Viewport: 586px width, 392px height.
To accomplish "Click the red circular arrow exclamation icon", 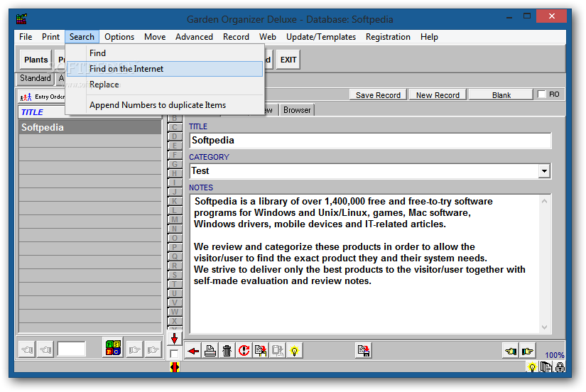I will [x=244, y=351].
